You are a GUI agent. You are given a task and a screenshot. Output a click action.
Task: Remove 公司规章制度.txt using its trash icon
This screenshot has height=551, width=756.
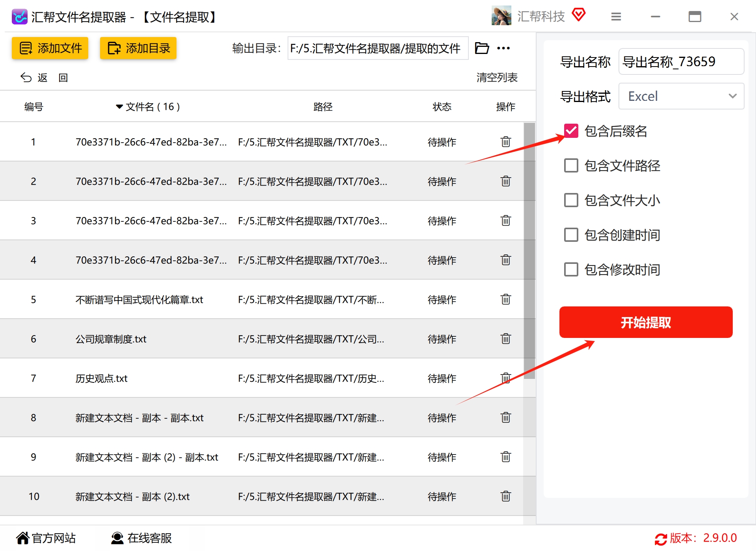point(506,338)
